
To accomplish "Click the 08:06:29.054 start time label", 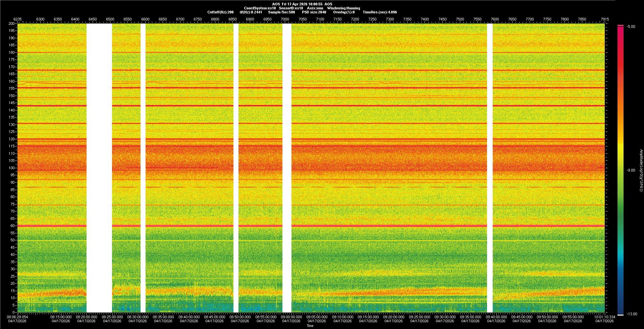I will 18,317.
